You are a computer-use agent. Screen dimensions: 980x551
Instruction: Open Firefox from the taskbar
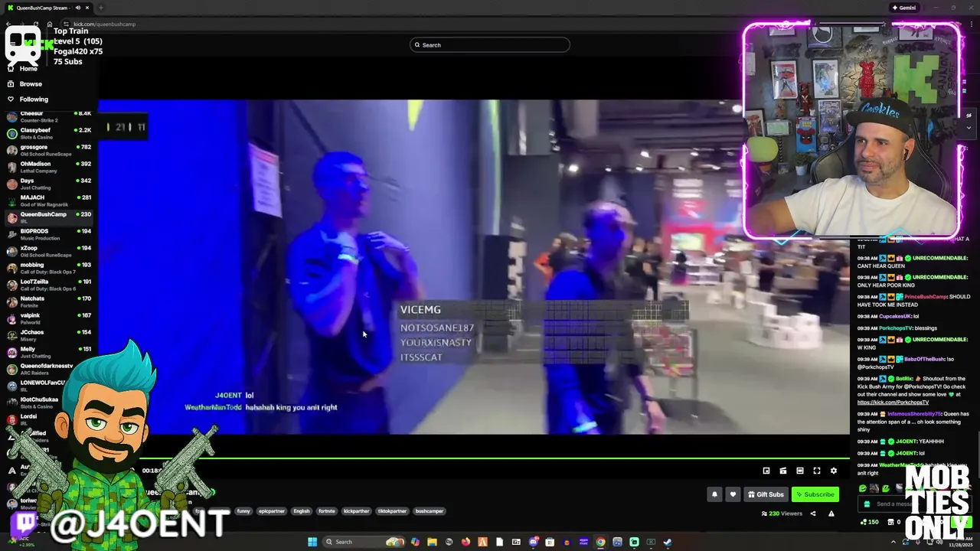[x=465, y=542]
